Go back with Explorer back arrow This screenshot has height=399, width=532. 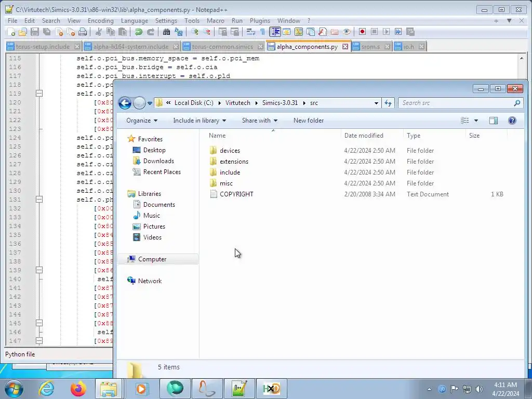[x=125, y=103]
